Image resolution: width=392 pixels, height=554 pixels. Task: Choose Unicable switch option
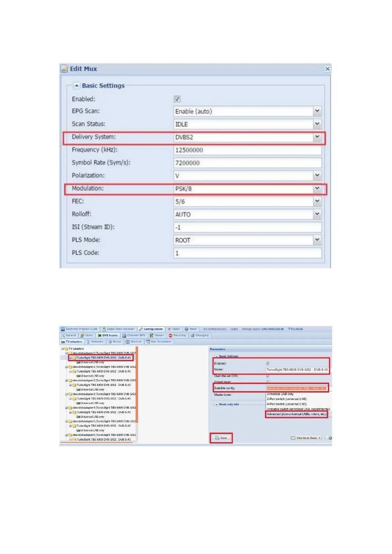click(x=298, y=409)
